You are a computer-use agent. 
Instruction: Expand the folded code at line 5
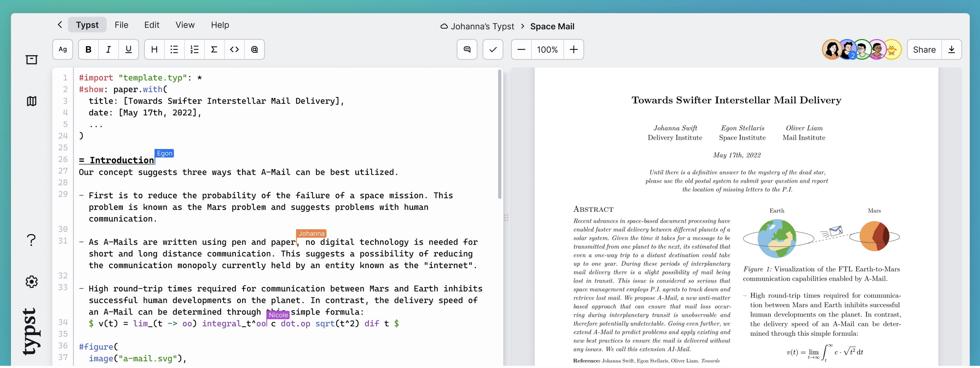tap(96, 125)
